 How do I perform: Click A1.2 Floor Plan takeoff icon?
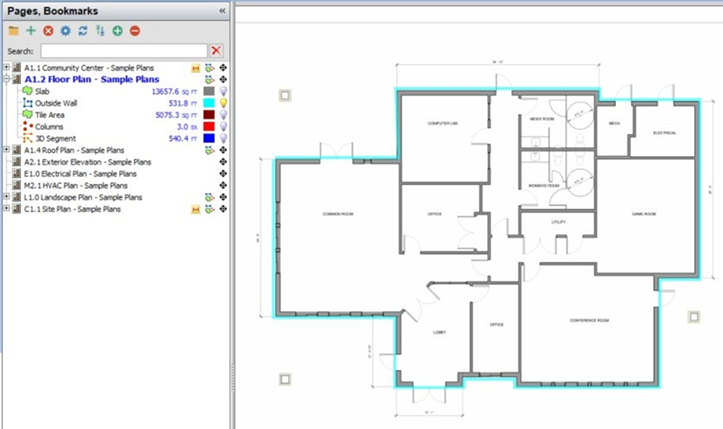tap(209, 79)
